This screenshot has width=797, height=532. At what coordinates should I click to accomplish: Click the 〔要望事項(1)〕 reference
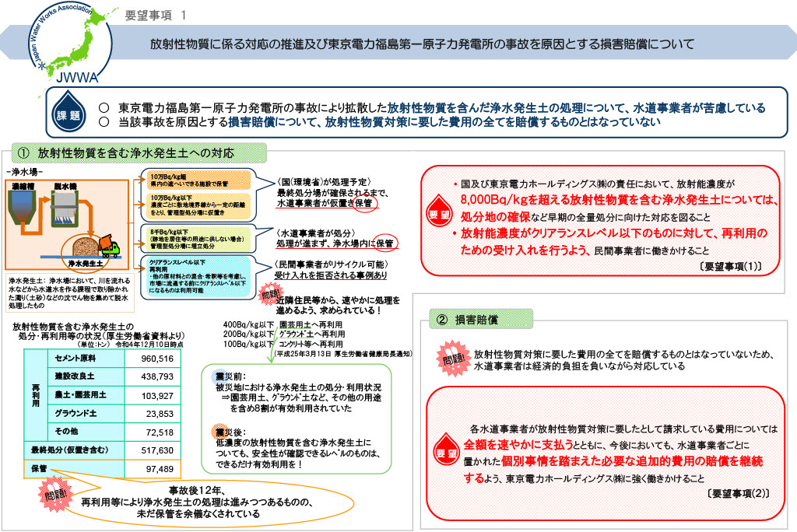(730, 266)
